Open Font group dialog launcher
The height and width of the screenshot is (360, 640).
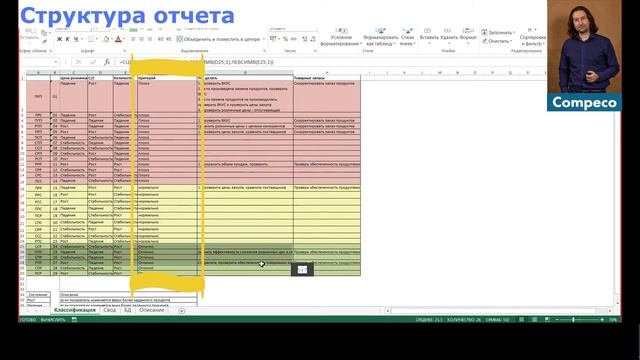[124, 51]
